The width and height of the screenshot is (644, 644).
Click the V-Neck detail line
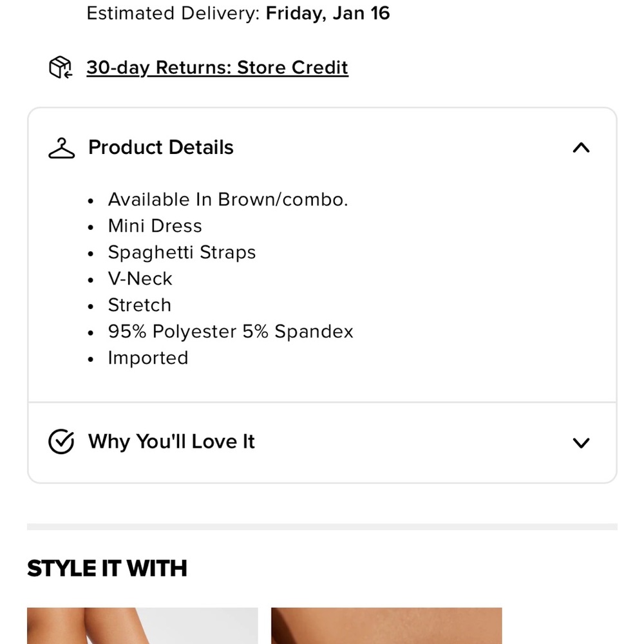coord(140,279)
